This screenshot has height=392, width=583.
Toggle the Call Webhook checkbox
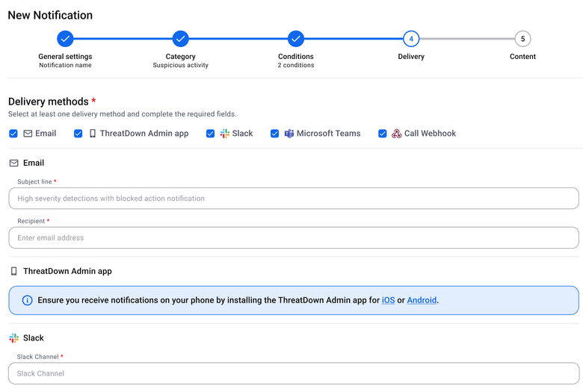[382, 134]
